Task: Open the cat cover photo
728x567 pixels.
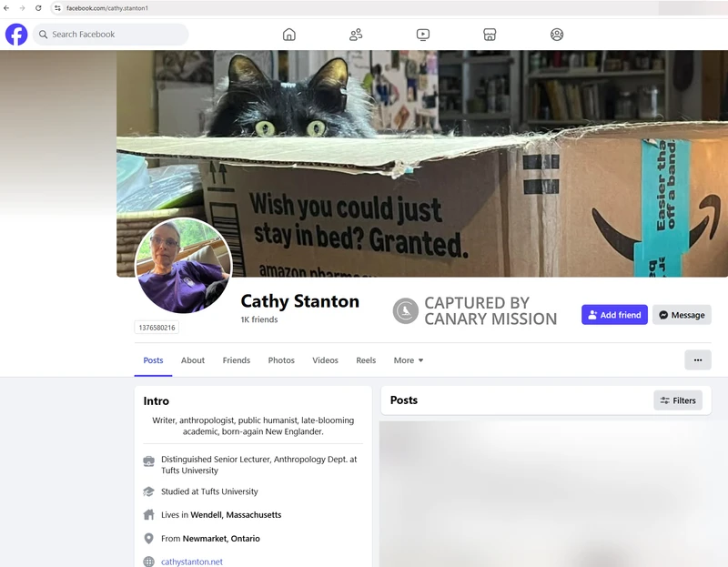Action: pos(422,164)
